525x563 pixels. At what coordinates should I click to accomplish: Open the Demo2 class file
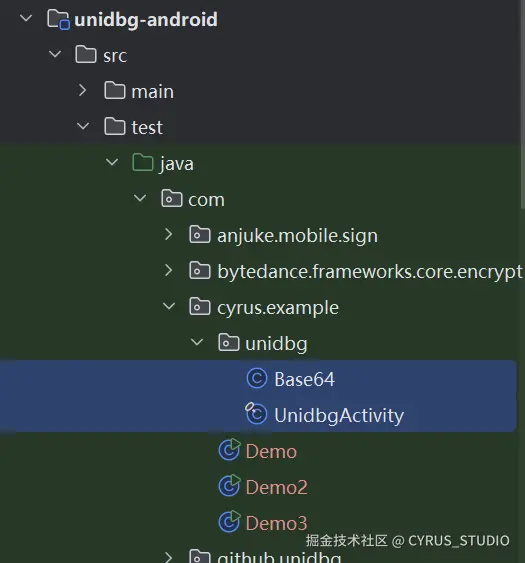click(x=277, y=487)
